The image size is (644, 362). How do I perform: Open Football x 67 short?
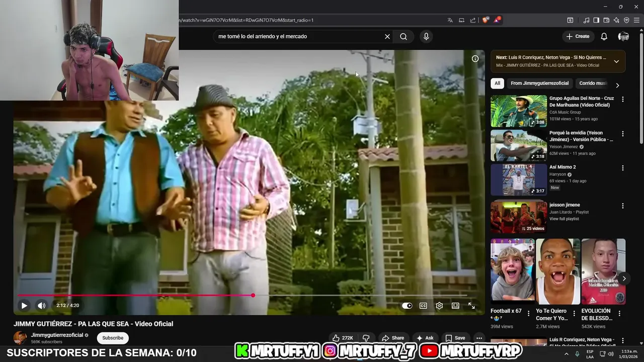513,271
